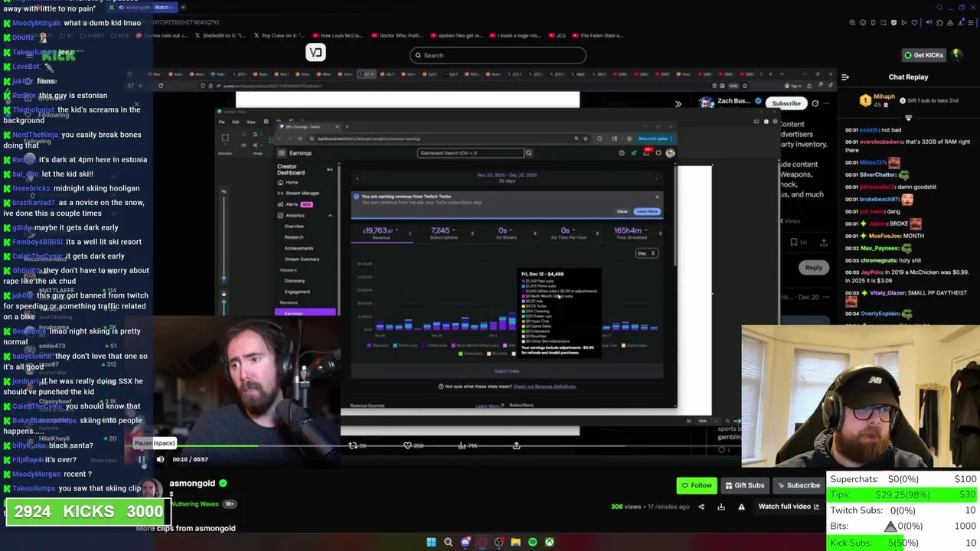This screenshot has width=980, height=551.
Task: Click Close on the Turbo banner
Action: coord(622,211)
